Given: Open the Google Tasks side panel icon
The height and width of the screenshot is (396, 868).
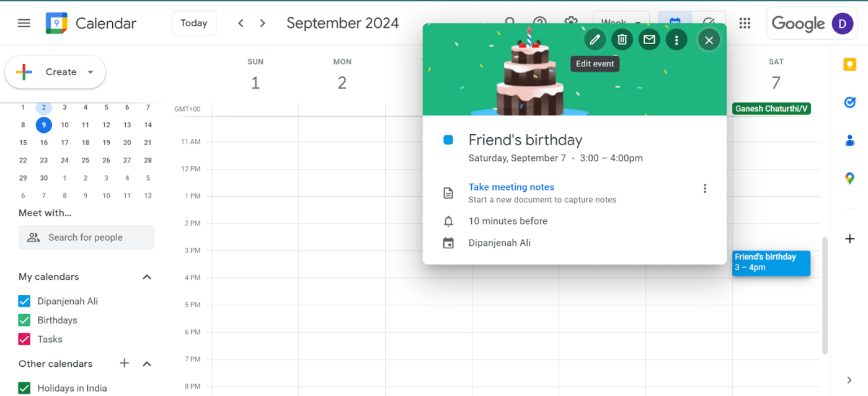Looking at the screenshot, I should (x=849, y=102).
